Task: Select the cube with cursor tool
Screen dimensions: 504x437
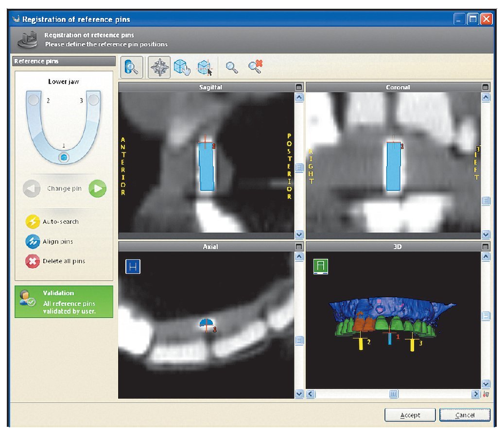Action: 205,67
